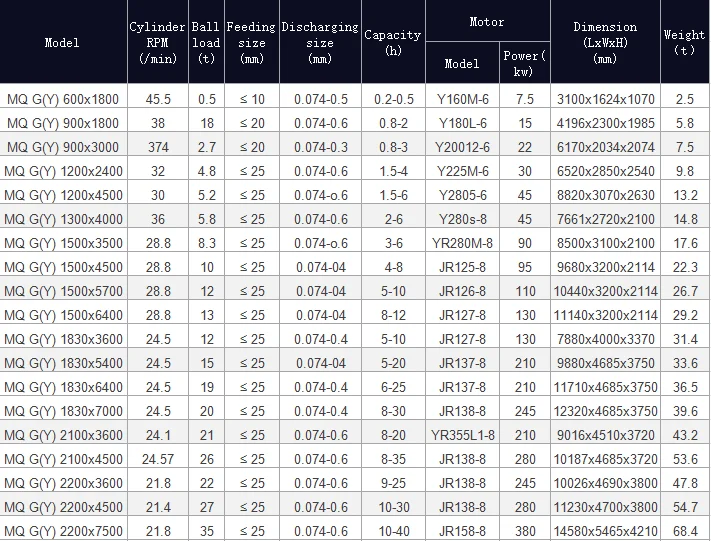Screen dimensions: 711x541
Task: Click the top Motor header cell
Action: click(488, 21)
